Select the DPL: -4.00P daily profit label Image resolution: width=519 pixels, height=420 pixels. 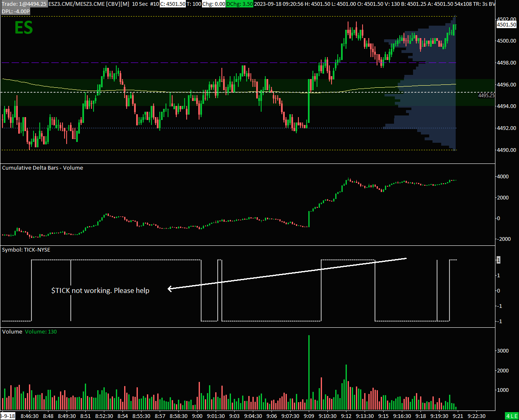[16, 11]
